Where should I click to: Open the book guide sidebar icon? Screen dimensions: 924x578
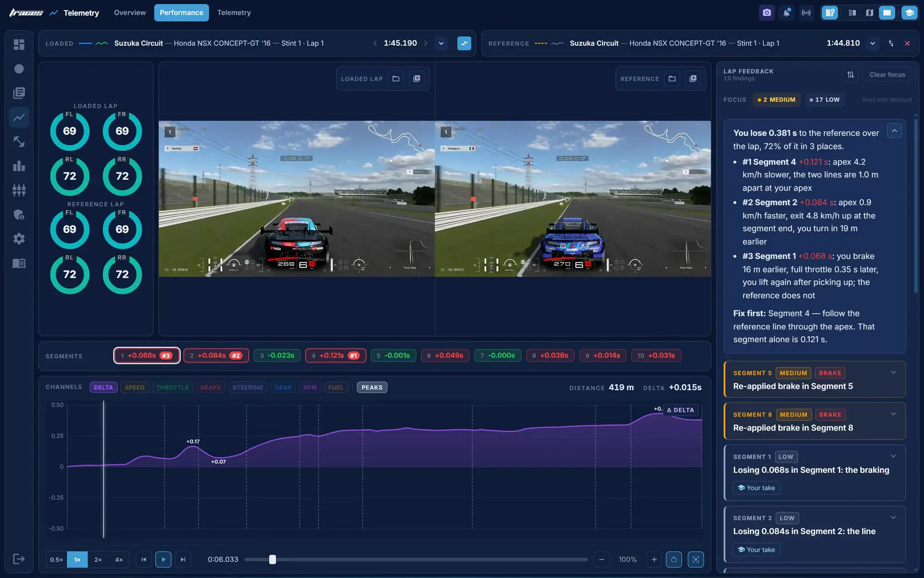[19, 263]
